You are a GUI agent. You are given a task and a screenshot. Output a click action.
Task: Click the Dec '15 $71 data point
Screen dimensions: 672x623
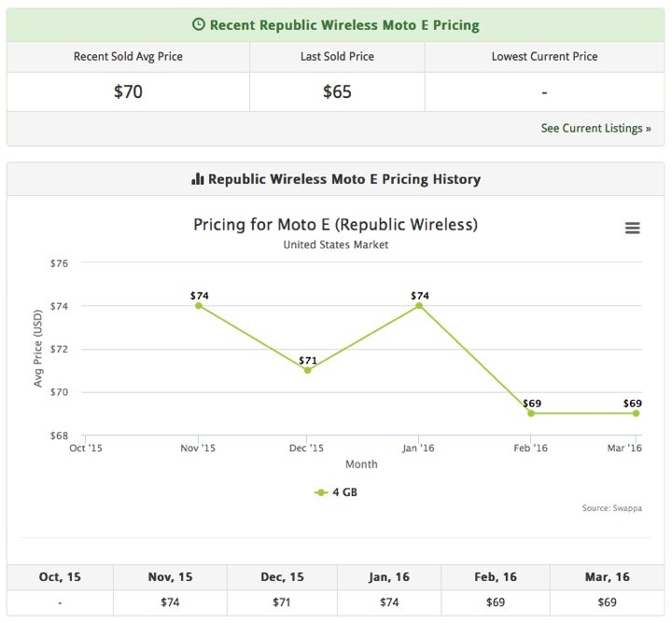tap(307, 370)
